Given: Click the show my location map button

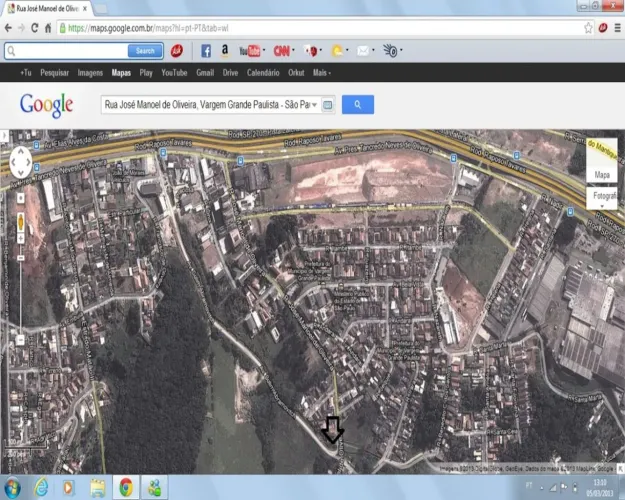Looking at the screenshot, I should (x=21, y=198).
